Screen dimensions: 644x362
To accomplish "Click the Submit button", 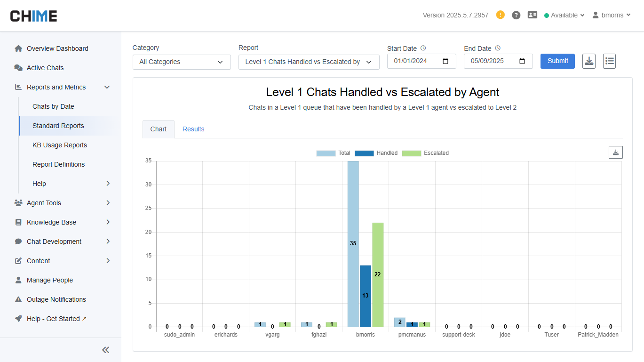I will click(557, 61).
